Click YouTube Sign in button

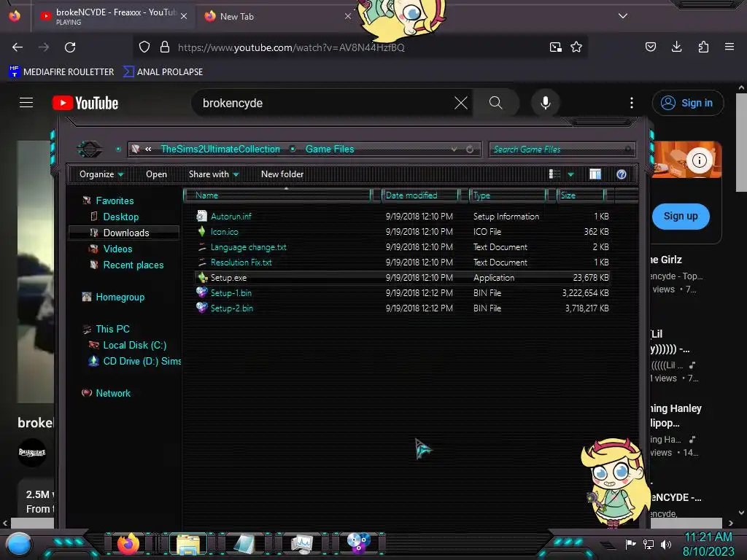(687, 103)
